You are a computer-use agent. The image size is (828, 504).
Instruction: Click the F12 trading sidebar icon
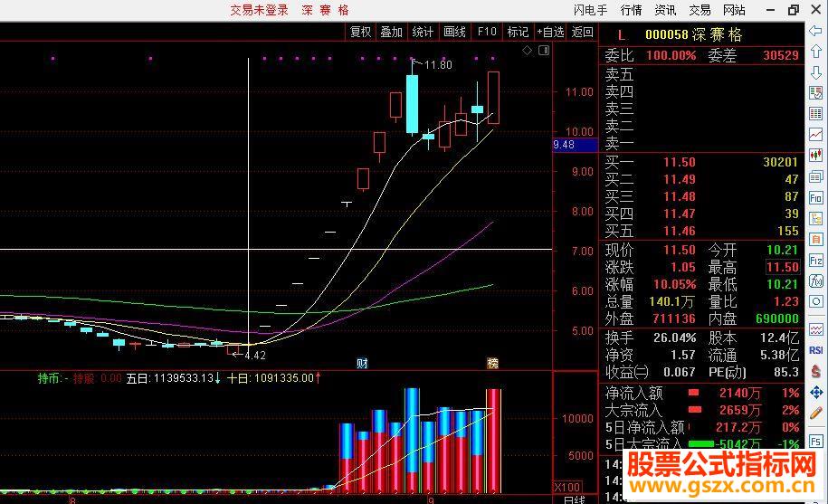pyautogui.click(x=816, y=261)
